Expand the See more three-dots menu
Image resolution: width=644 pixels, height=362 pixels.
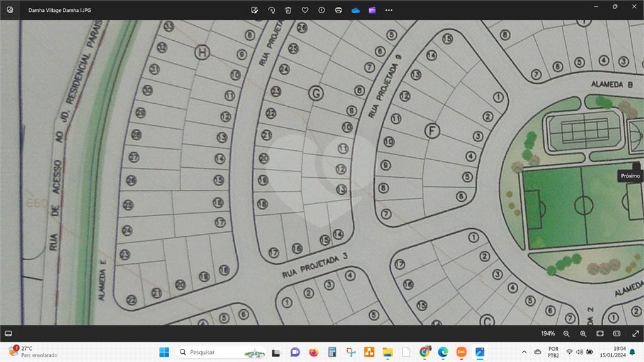[389, 10]
